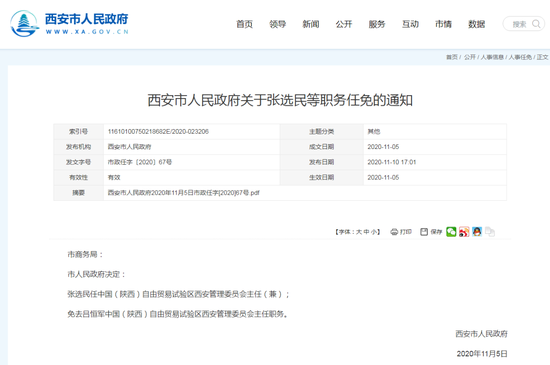Click the 生效日期 label cell
The height and width of the screenshot is (365, 550).
[x=321, y=177]
